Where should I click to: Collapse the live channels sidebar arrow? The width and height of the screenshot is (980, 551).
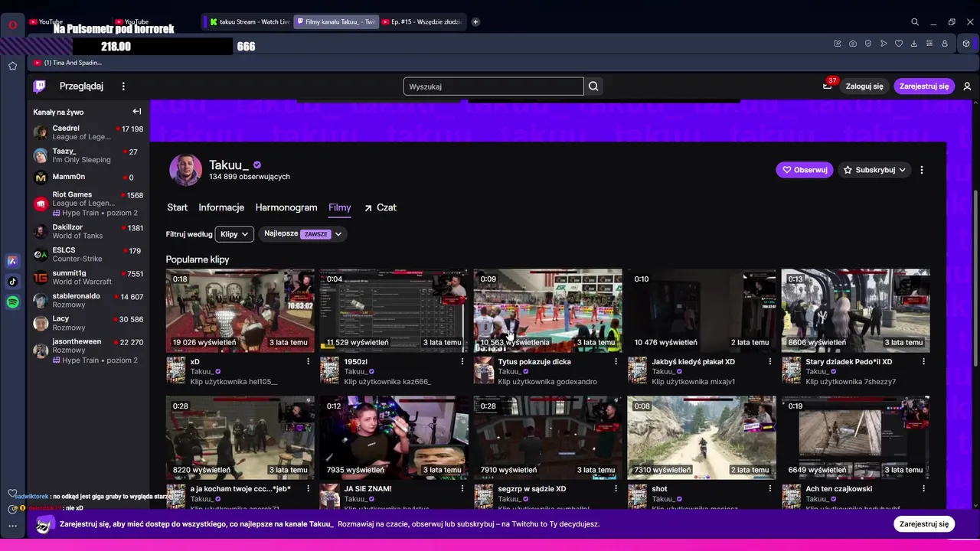click(x=137, y=112)
